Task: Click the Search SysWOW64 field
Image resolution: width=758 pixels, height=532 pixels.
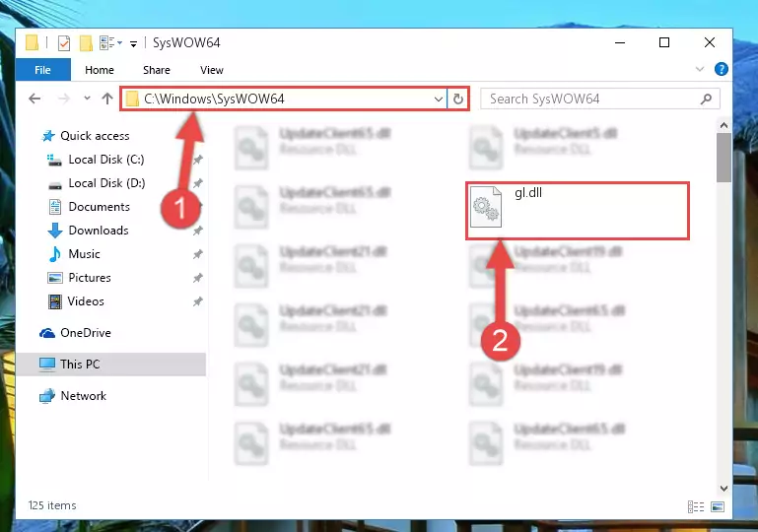Action: pyautogui.click(x=600, y=100)
